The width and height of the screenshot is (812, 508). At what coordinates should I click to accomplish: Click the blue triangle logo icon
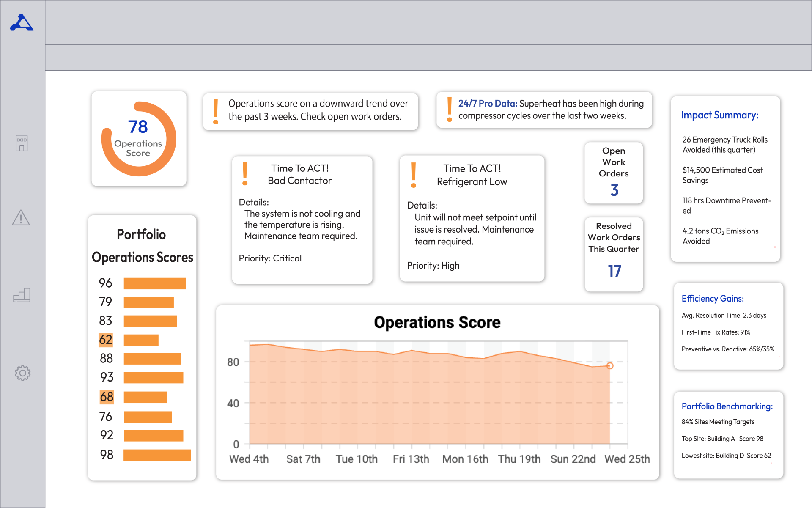coord(22,23)
